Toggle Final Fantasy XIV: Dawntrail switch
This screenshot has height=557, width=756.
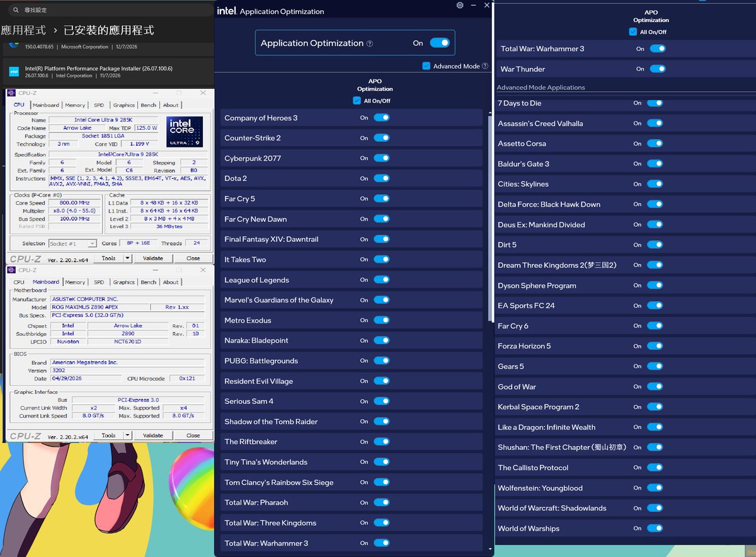coord(382,239)
